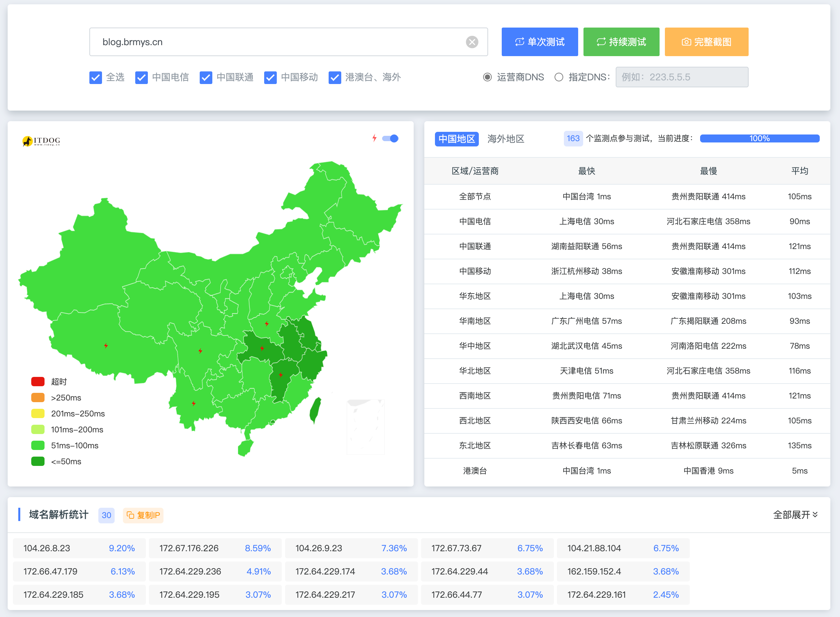The image size is (840, 617).
Task: Click the lightning marker over Jiangxi
Action: tap(281, 375)
